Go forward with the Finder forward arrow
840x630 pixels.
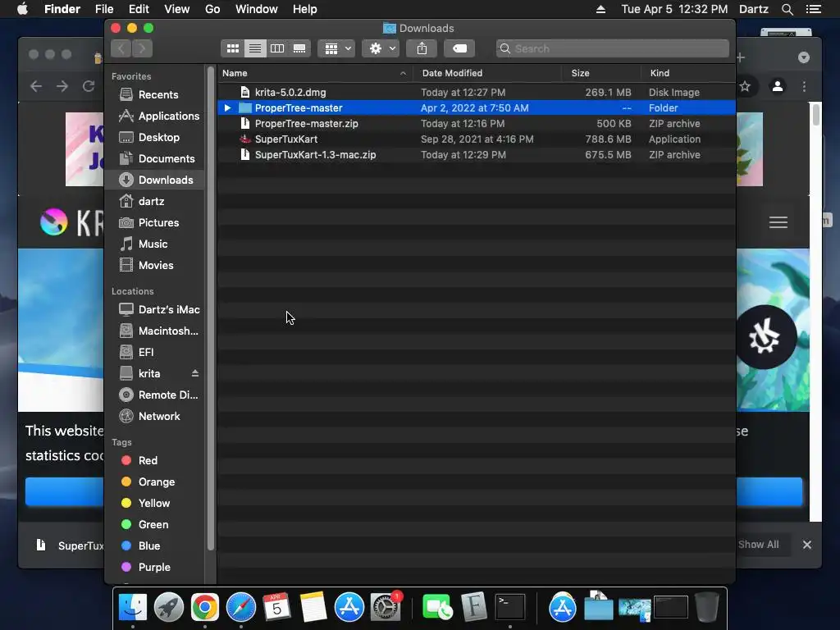(142, 48)
